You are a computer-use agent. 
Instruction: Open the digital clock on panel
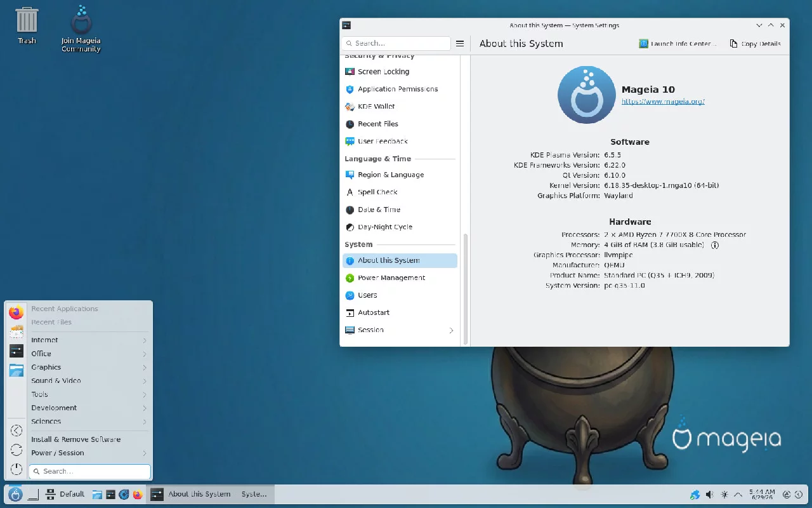(x=762, y=494)
